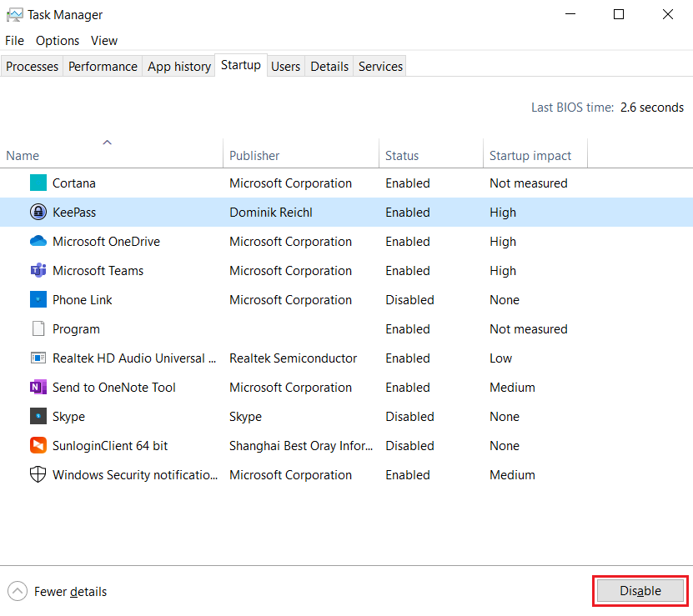The width and height of the screenshot is (693, 616).
Task: Click the SunloginClient icon
Action: point(37,445)
